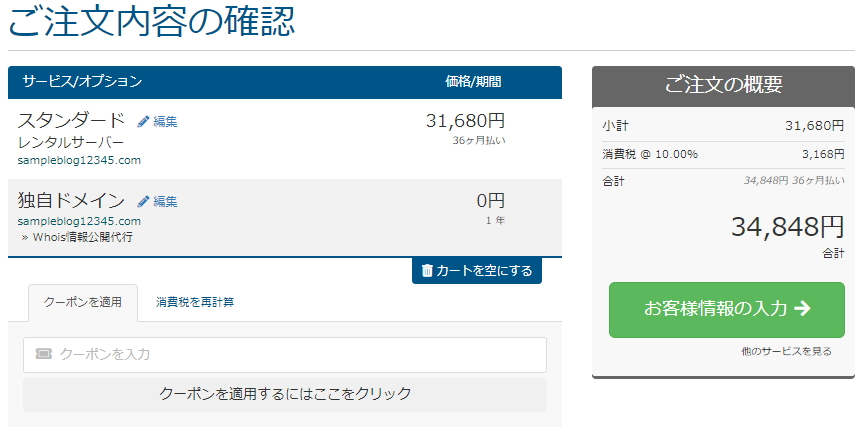Open 編集 link for 独自ドメイン

point(165,202)
